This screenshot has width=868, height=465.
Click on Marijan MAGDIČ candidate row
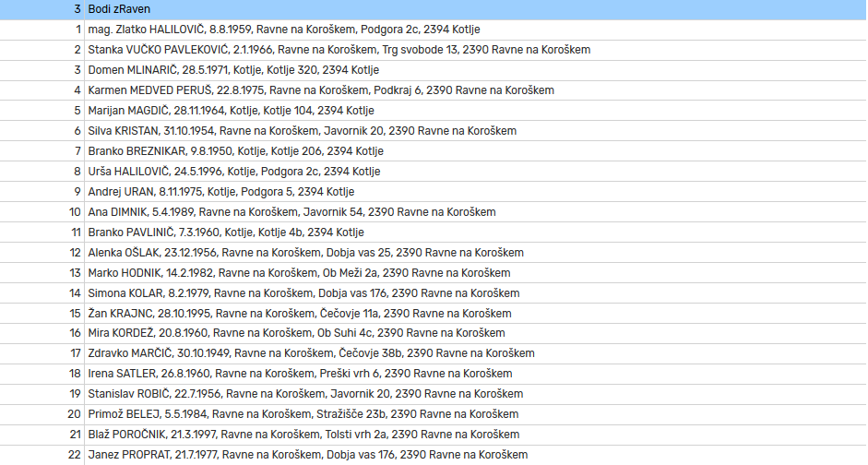(231, 111)
